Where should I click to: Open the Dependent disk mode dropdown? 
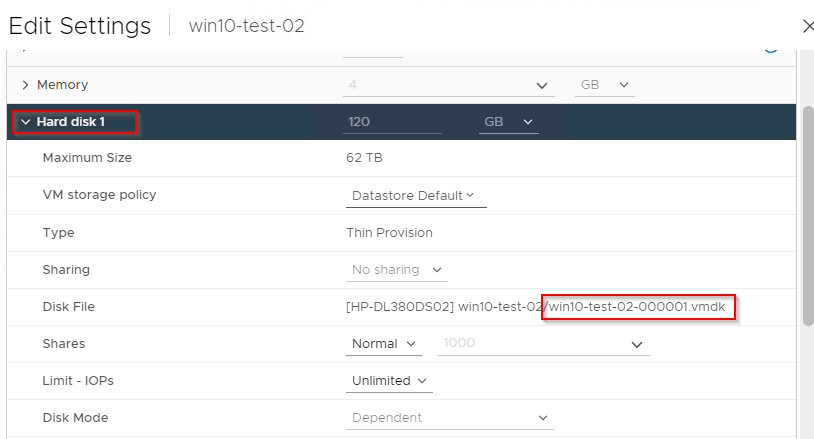[450, 418]
